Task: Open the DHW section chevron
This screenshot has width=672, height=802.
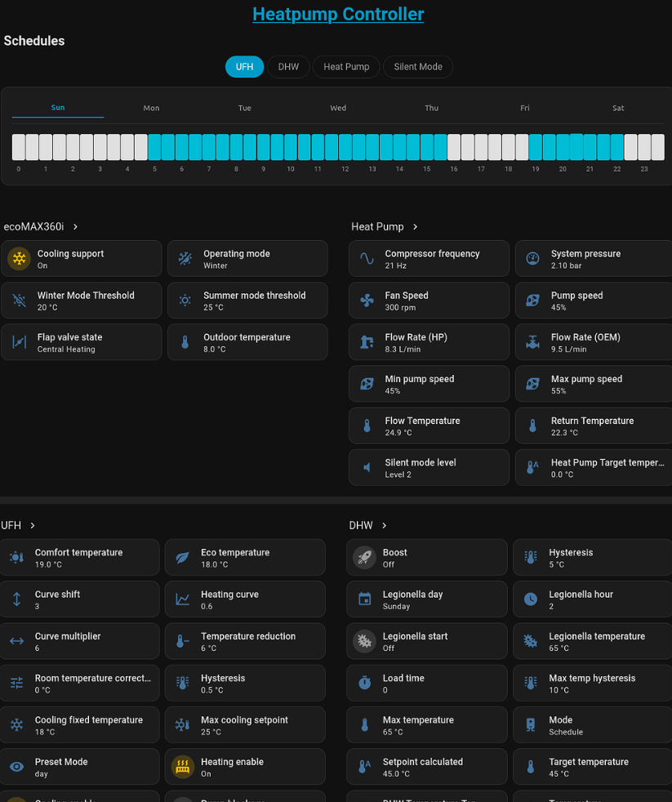Action: point(384,526)
